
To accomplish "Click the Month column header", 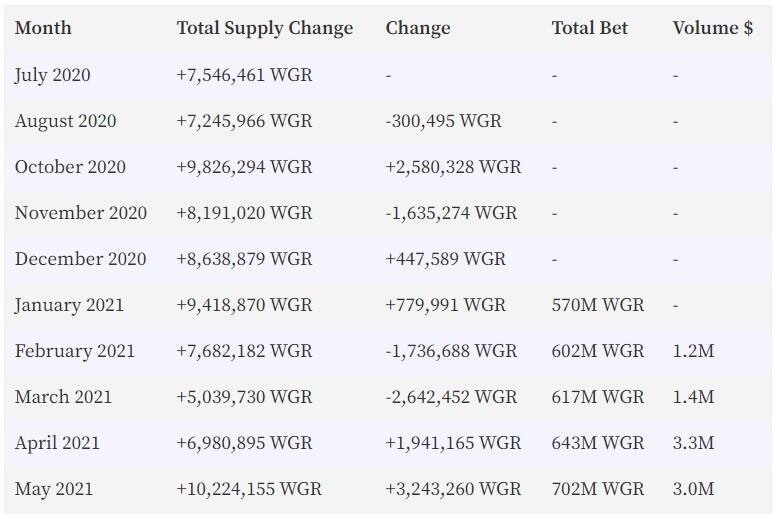I will (x=43, y=28).
